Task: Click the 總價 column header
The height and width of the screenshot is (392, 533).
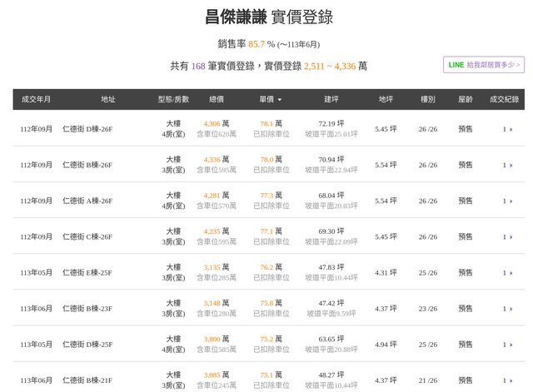Action: click(x=216, y=99)
